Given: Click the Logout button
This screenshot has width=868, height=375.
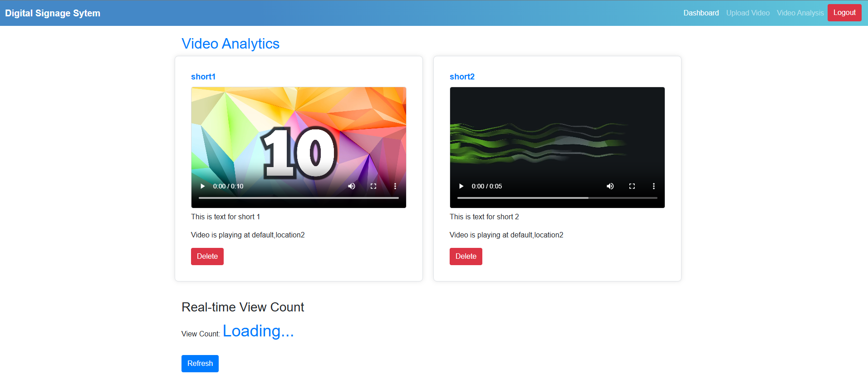Looking at the screenshot, I should [844, 13].
